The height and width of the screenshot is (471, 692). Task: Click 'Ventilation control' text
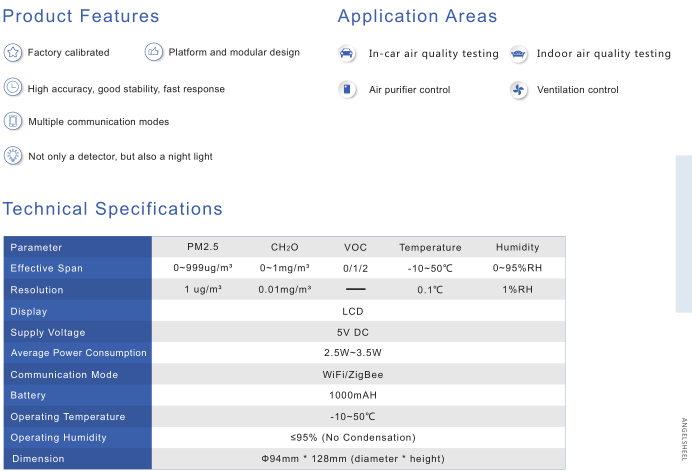click(x=578, y=90)
